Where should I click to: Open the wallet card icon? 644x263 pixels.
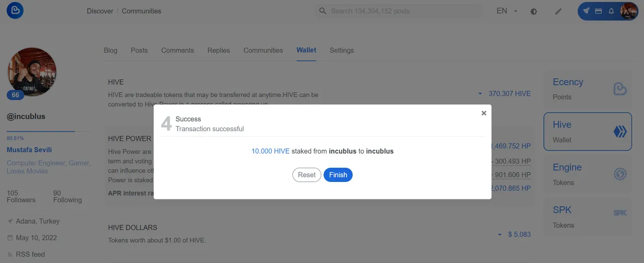[599, 11]
